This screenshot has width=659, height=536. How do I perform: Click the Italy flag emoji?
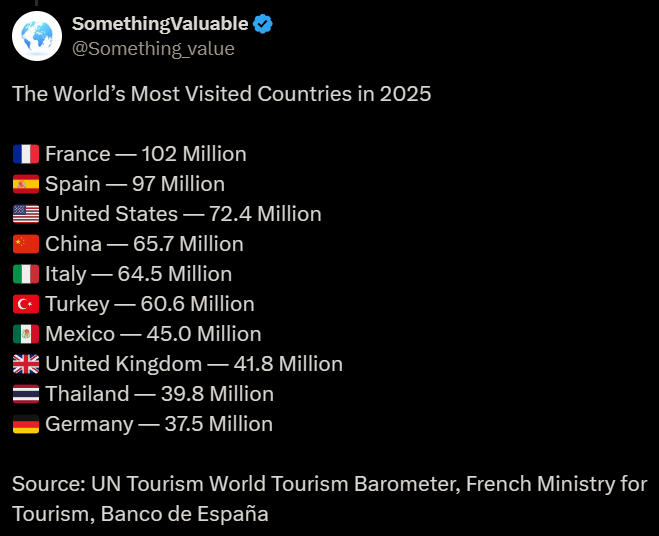[x=26, y=274]
